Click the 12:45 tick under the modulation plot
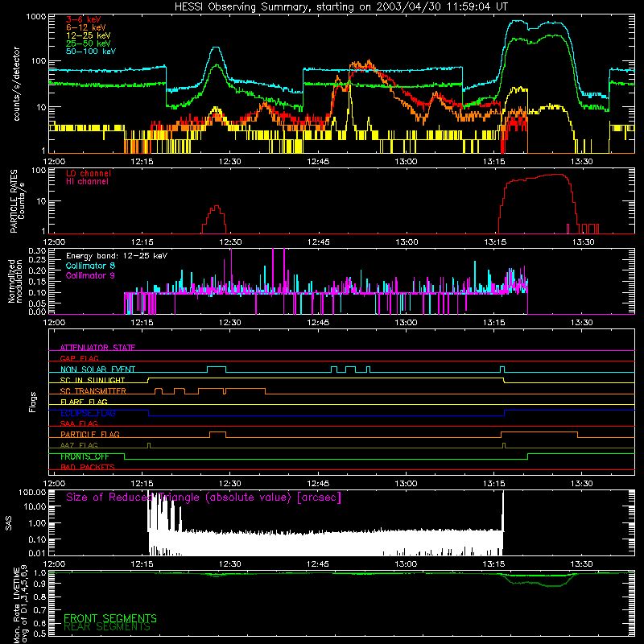644x644 pixels. coord(318,323)
